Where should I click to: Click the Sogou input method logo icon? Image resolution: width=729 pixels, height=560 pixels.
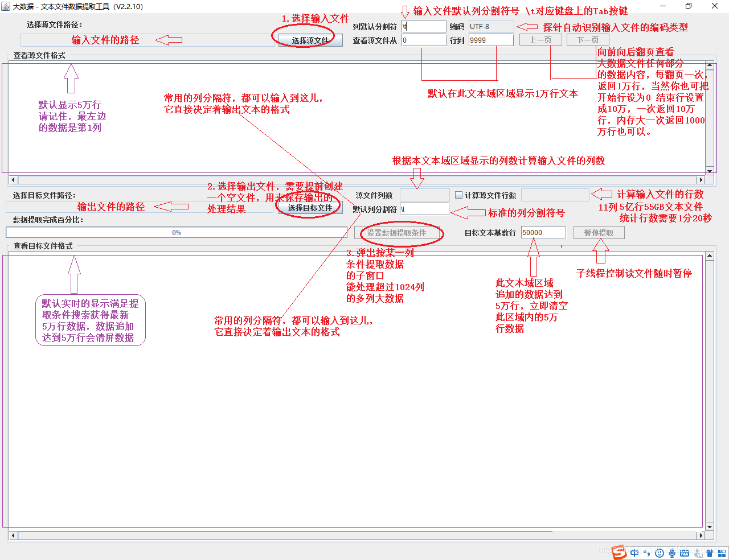coord(620,553)
